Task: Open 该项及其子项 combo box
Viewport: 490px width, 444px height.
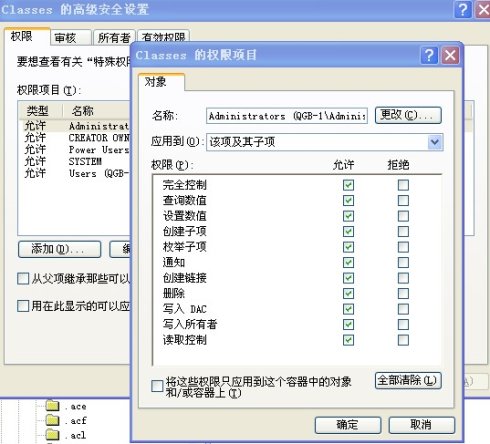Action: tap(325, 142)
